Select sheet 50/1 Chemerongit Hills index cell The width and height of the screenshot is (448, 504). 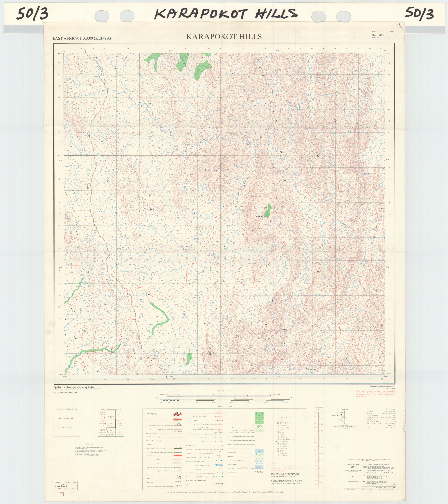[x=111, y=416]
